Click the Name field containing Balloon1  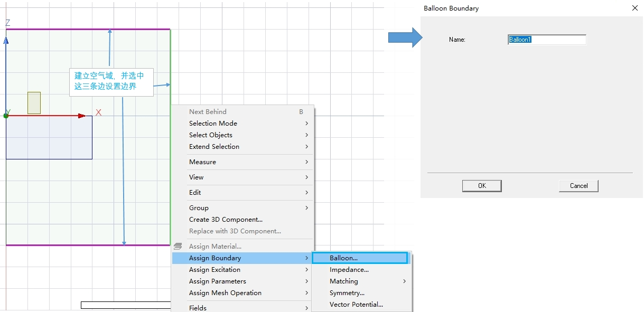(547, 40)
